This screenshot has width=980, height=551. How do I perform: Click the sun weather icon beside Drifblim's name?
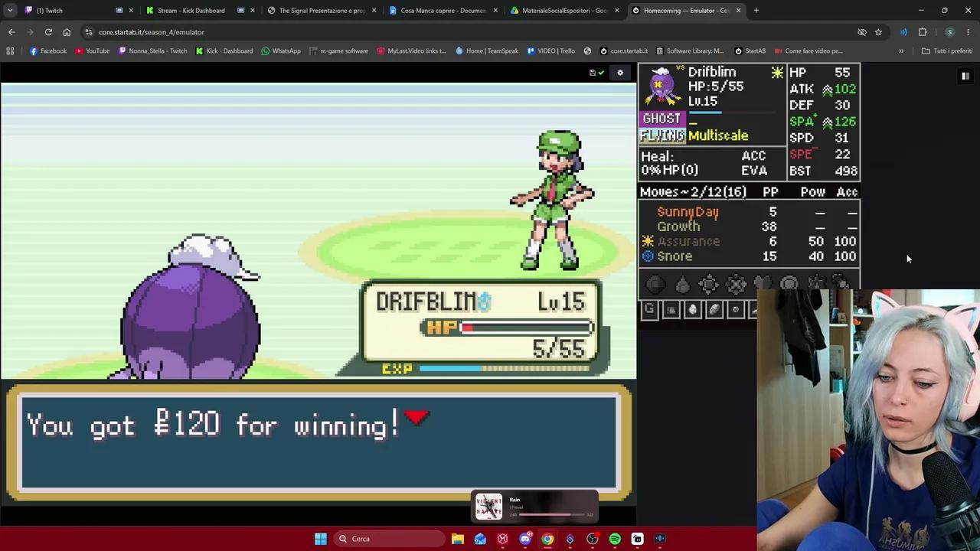click(x=777, y=73)
